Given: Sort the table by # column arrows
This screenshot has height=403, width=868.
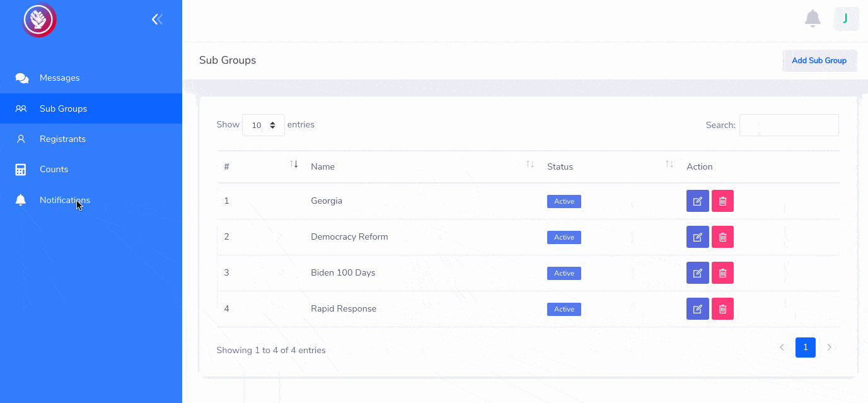Looking at the screenshot, I should (294, 164).
